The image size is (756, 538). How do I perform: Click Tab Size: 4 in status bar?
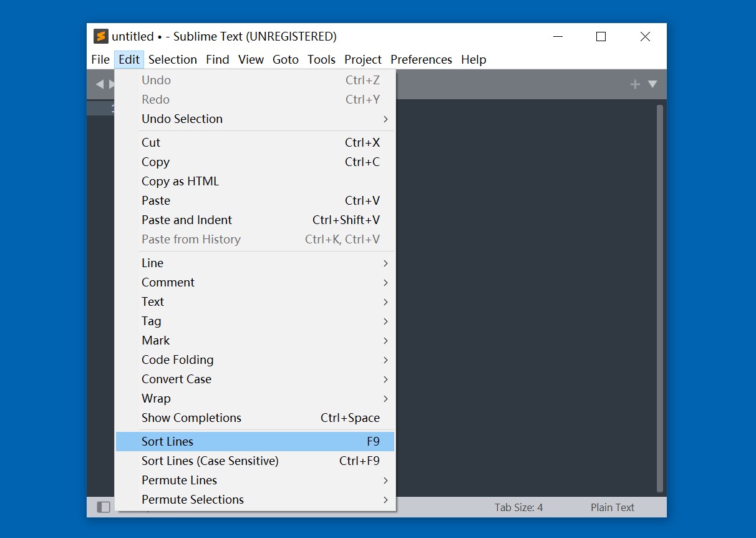click(518, 507)
